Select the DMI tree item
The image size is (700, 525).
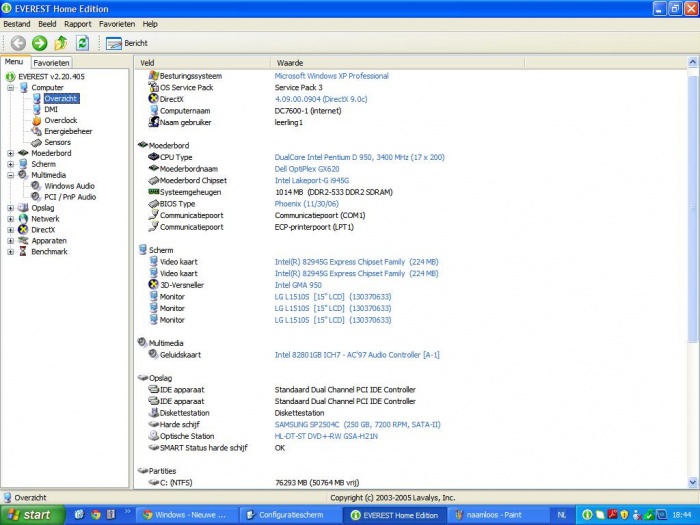coord(51,109)
